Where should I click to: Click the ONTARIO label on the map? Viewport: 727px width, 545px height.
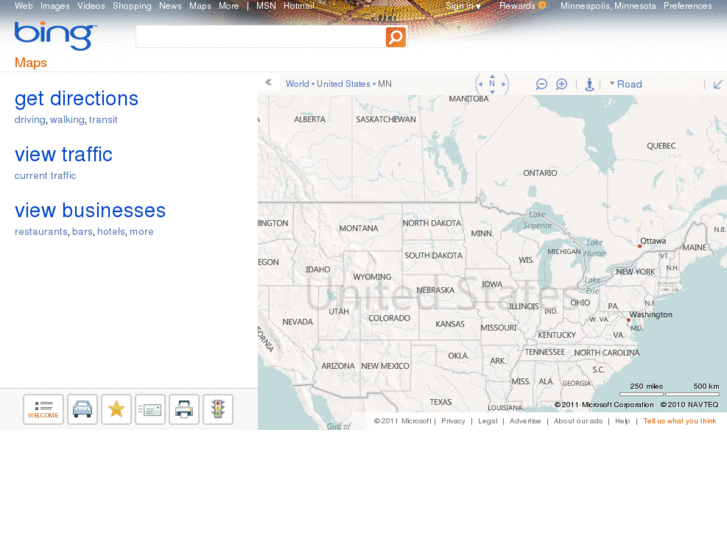(x=540, y=173)
